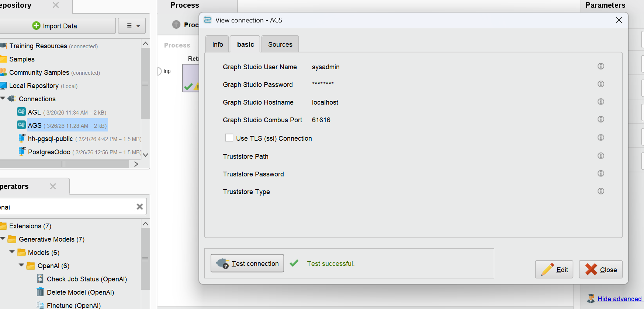Clear the operators search field
This screenshot has height=309, width=644.
(x=140, y=207)
